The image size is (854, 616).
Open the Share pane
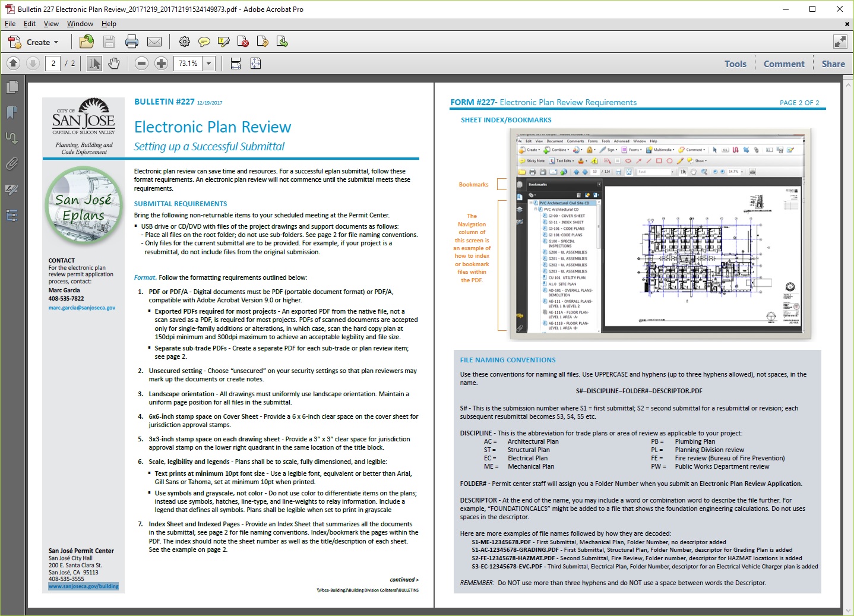pyautogui.click(x=833, y=64)
